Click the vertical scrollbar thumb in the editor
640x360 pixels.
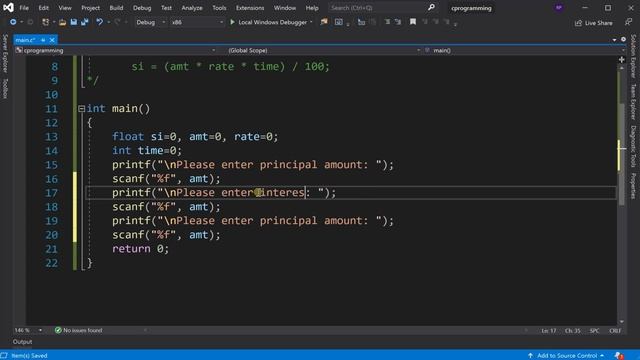[x=622, y=154]
